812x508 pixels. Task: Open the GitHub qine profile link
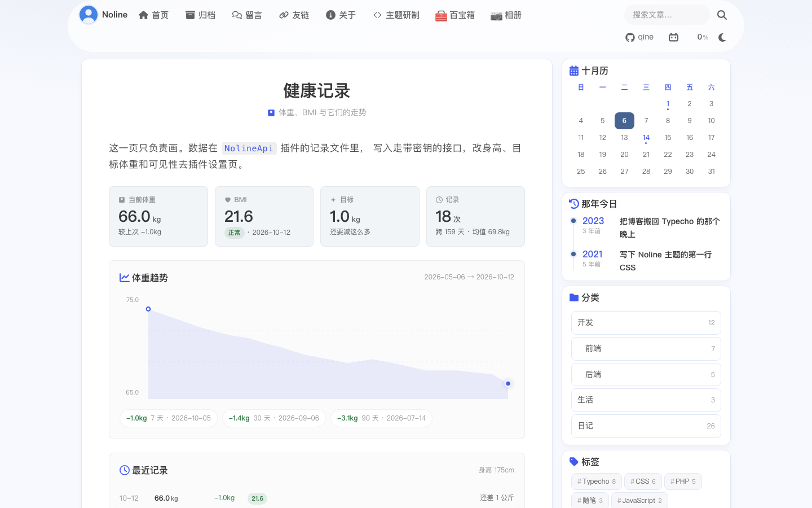[639, 37]
